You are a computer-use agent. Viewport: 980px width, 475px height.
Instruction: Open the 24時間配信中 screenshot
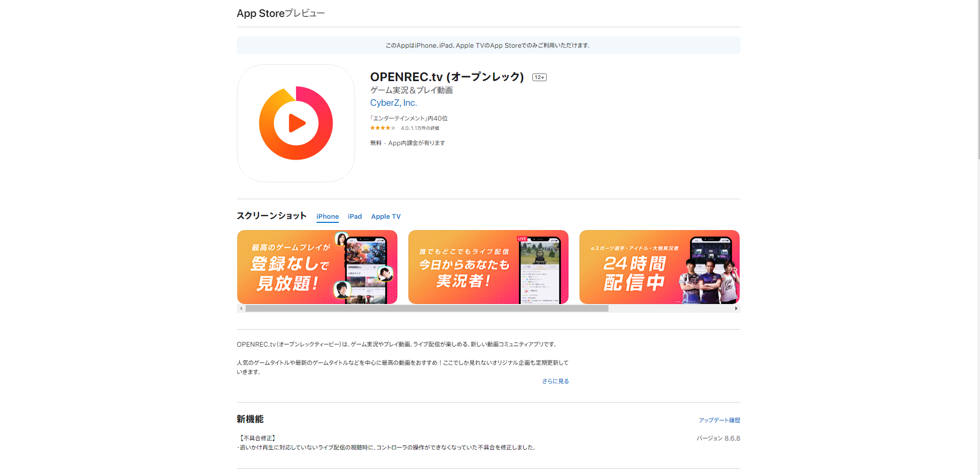click(x=659, y=267)
